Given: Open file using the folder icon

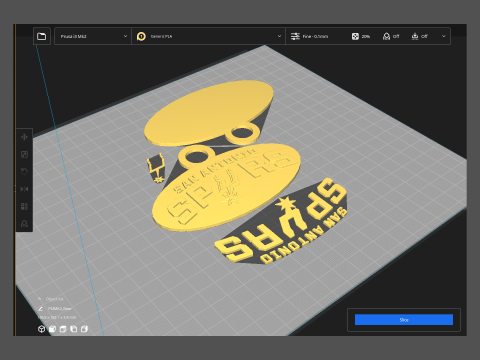Looking at the screenshot, I should [42, 36].
